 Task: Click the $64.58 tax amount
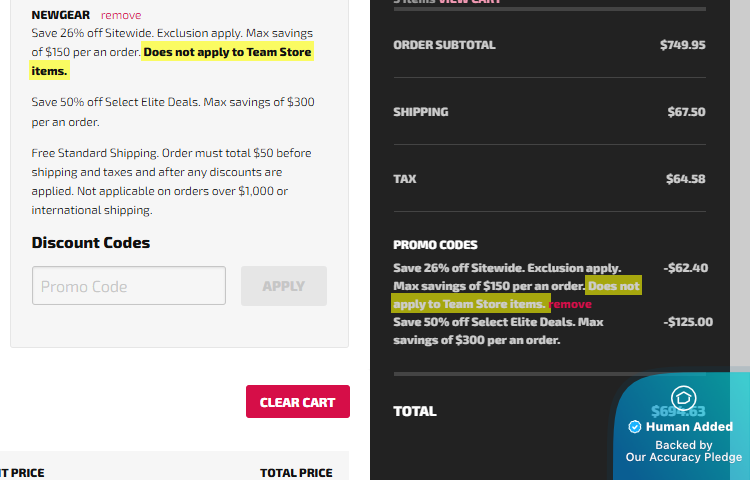pos(685,179)
